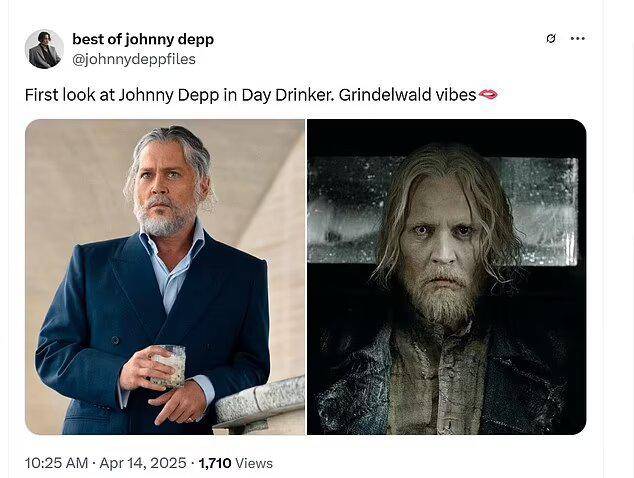Click the 1,710 Views count
This screenshot has height=478, width=634.
(x=235, y=463)
